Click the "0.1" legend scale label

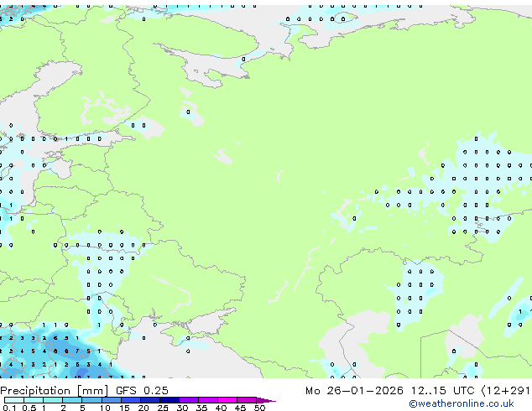pos(9,408)
